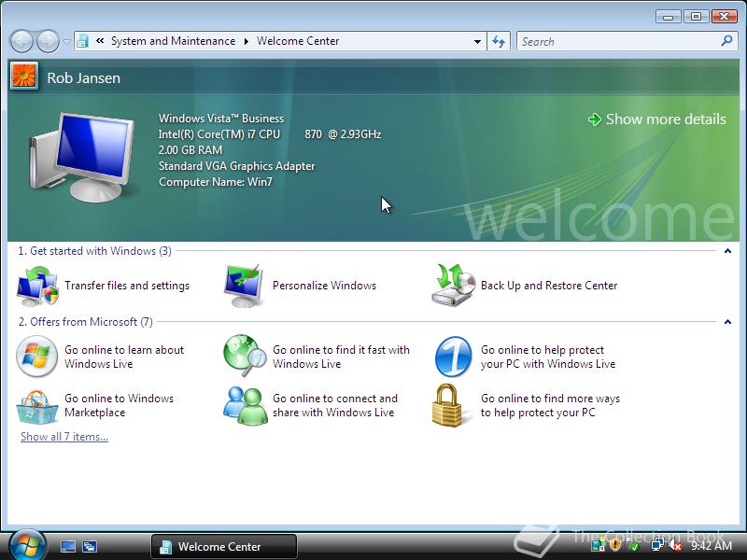
Task: Click the Control Panel icon in address bar
Action: click(82, 41)
